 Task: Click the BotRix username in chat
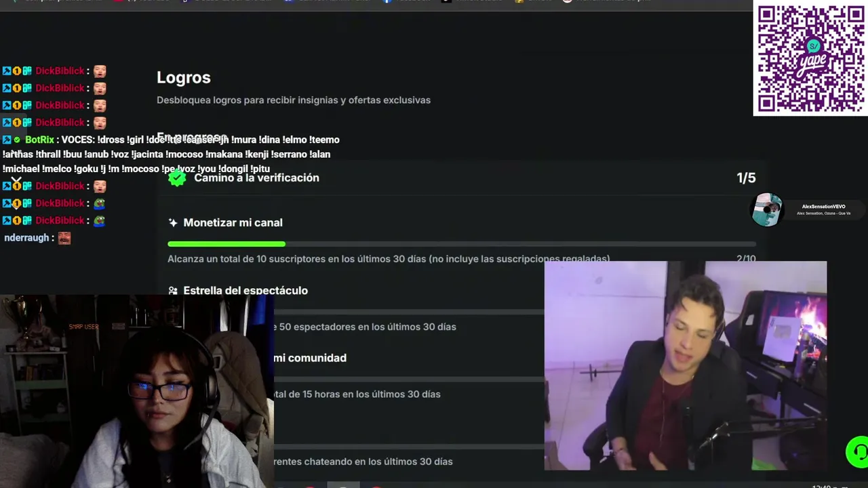[x=39, y=140]
